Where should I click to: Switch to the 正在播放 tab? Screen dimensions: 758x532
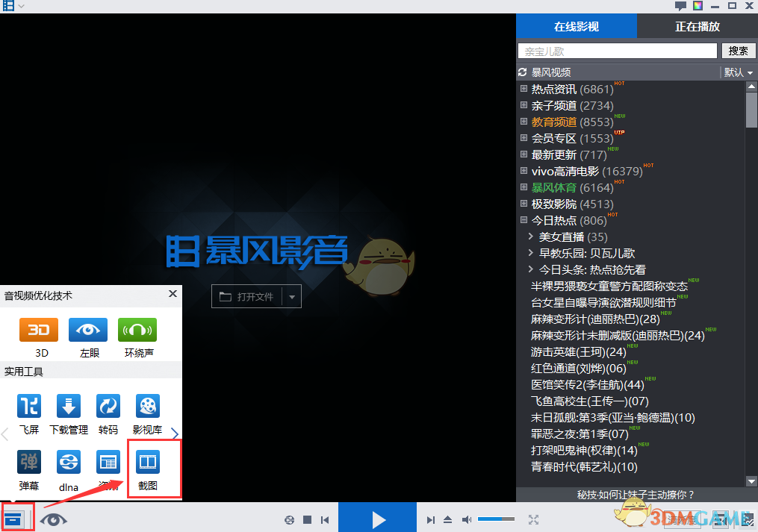(697, 26)
